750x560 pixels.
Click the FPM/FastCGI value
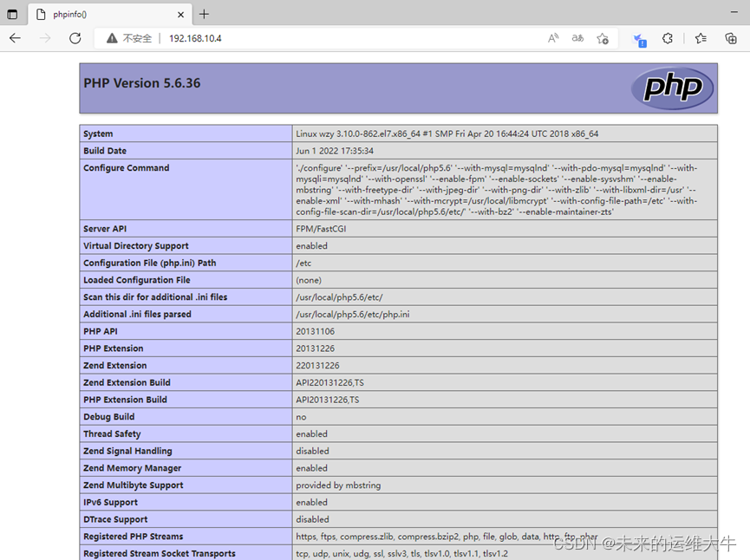coord(321,229)
